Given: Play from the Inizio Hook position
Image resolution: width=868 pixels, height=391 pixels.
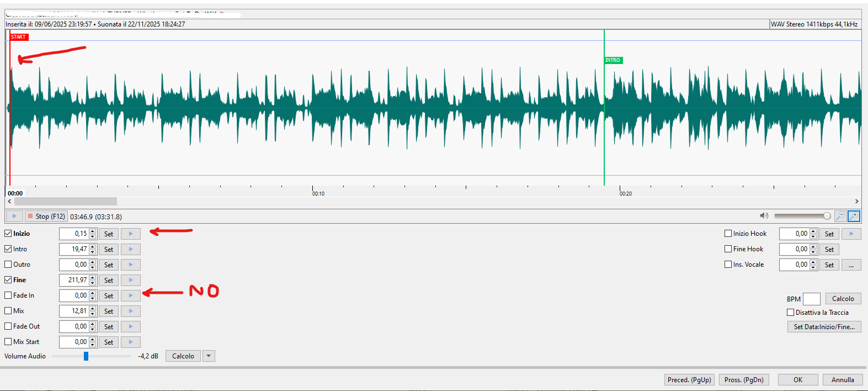Looking at the screenshot, I should coord(851,234).
